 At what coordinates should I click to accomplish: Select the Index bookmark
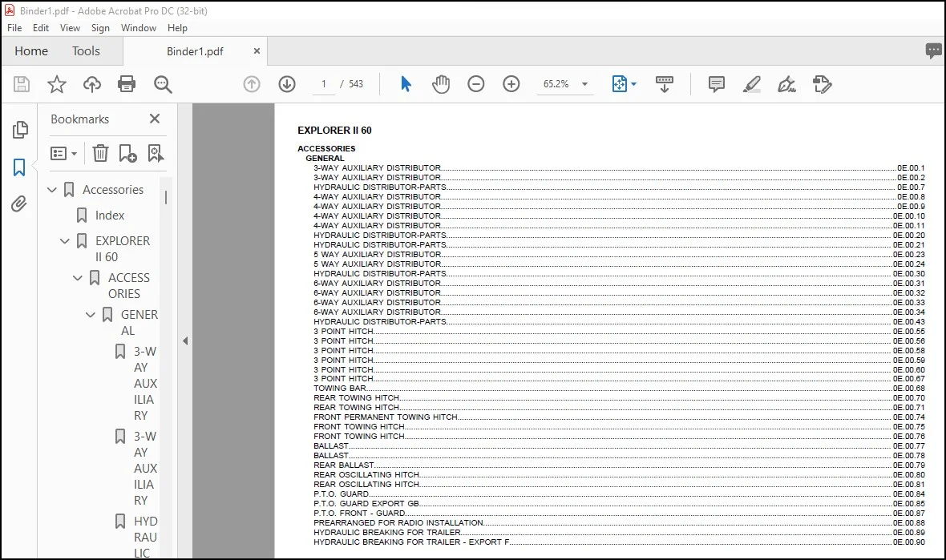109,216
